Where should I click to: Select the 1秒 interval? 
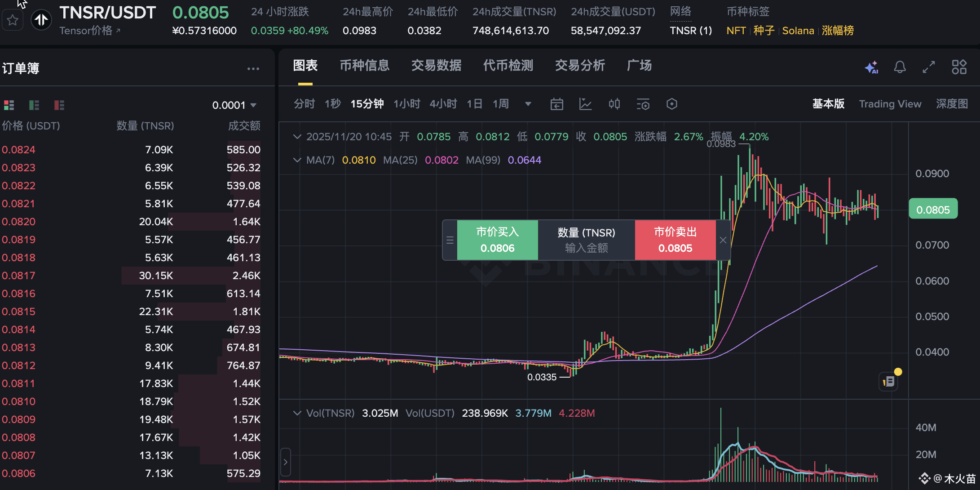tap(333, 104)
